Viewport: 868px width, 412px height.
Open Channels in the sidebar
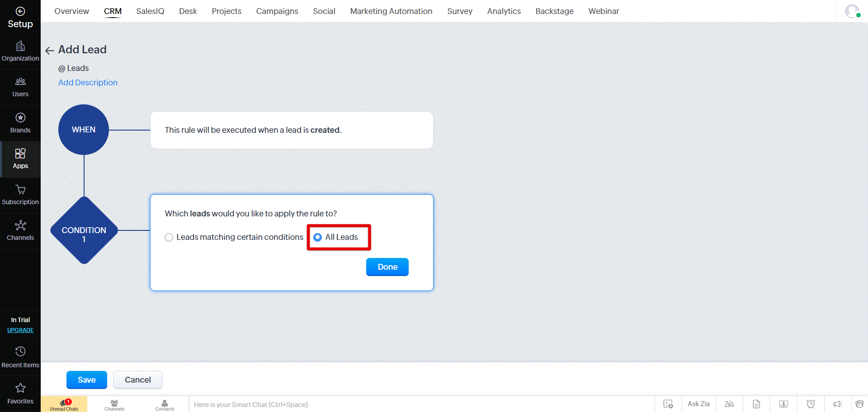pos(20,231)
